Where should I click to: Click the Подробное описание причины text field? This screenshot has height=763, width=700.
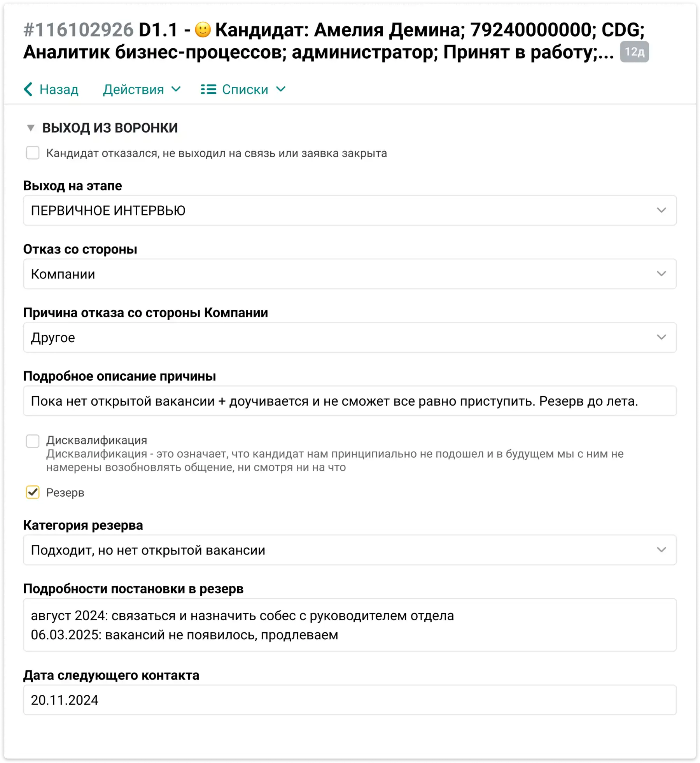350,401
